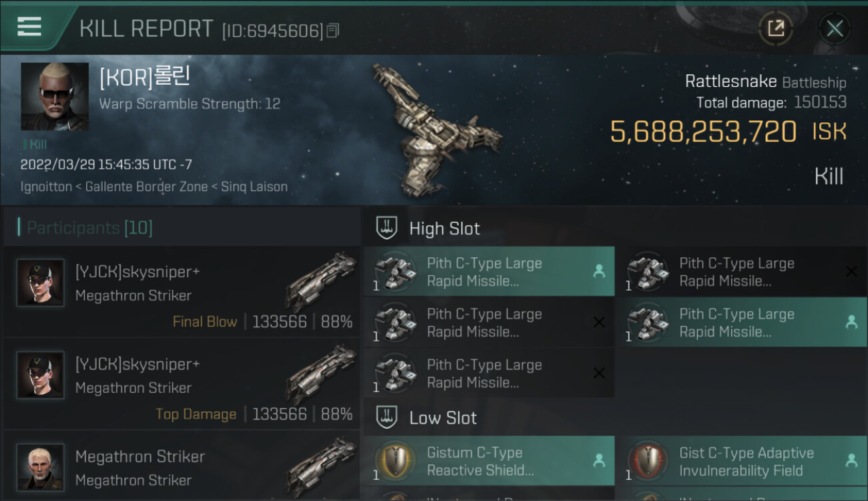
Task: Select the destroyed launcher in the right column
Action: 741,272
